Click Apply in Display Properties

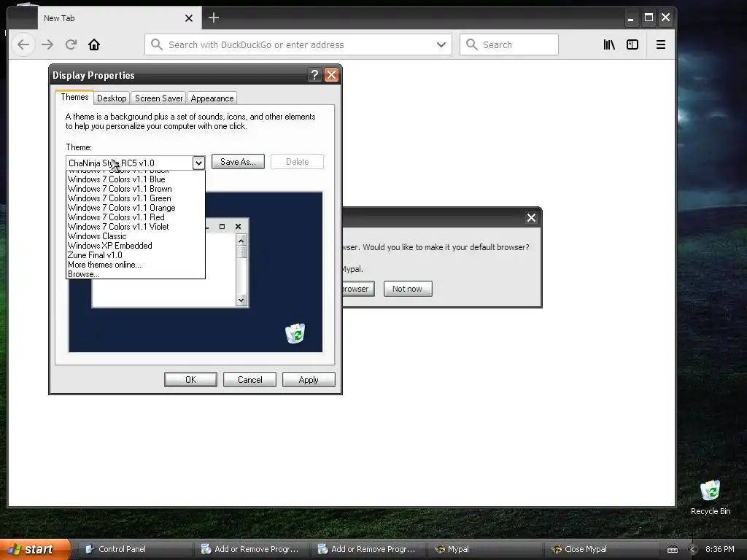tap(309, 379)
